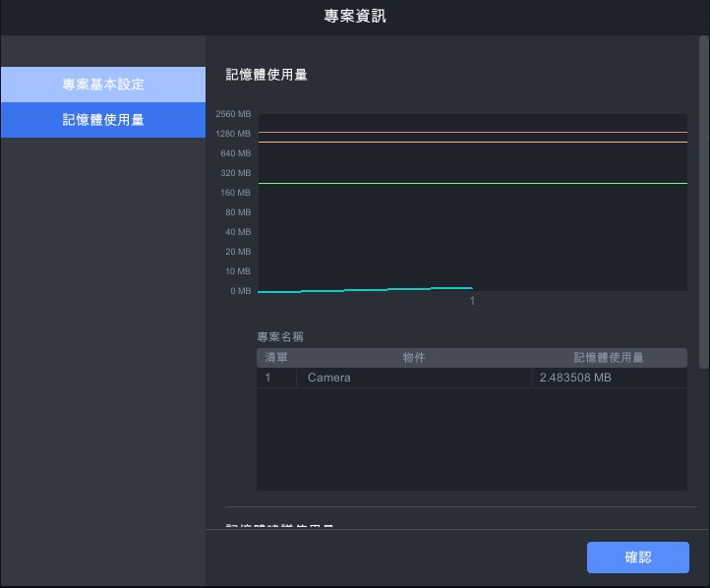Click the 專案名稱 label above the table
710x588 pixels.
pyautogui.click(x=280, y=336)
